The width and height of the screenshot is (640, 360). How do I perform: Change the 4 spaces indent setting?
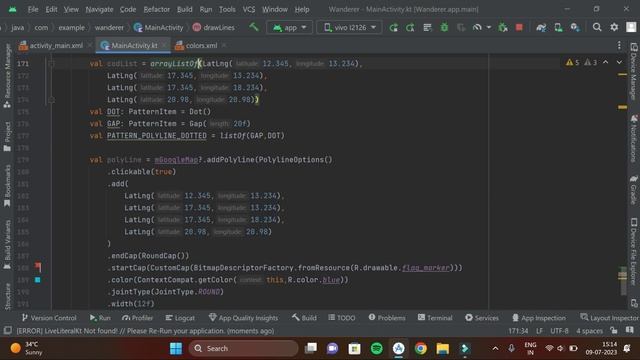click(589, 331)
